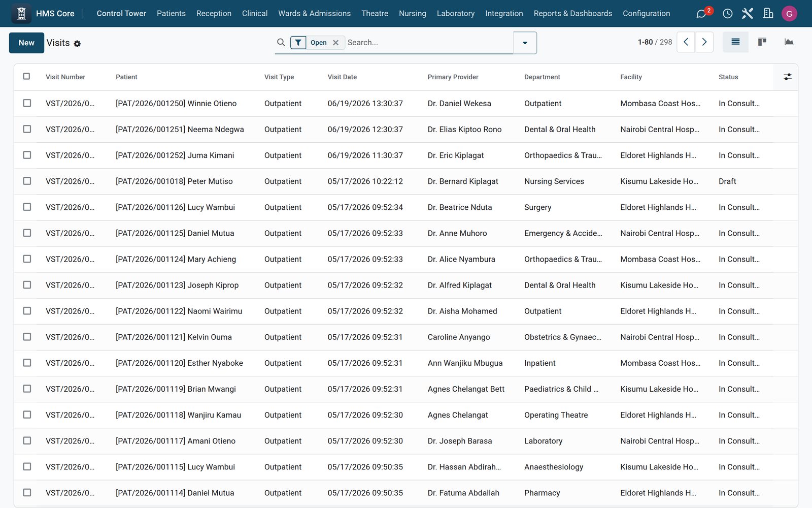The image size is (812, 508).
Task: Open the company switcher building icon
Action: tap(768, 13)
